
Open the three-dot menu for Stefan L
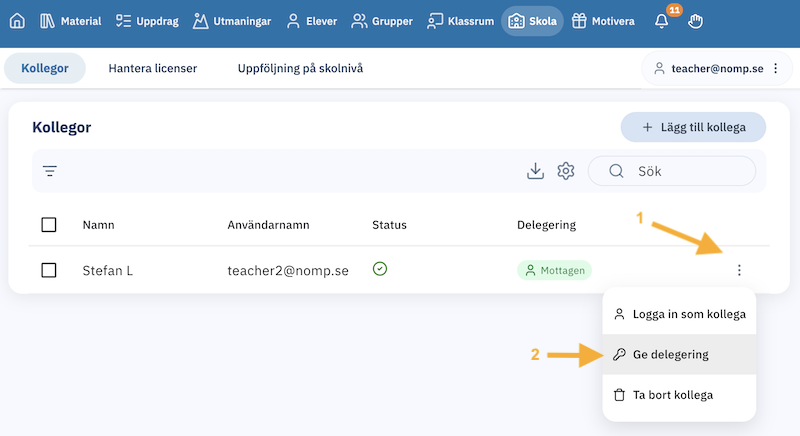(739, 270)
